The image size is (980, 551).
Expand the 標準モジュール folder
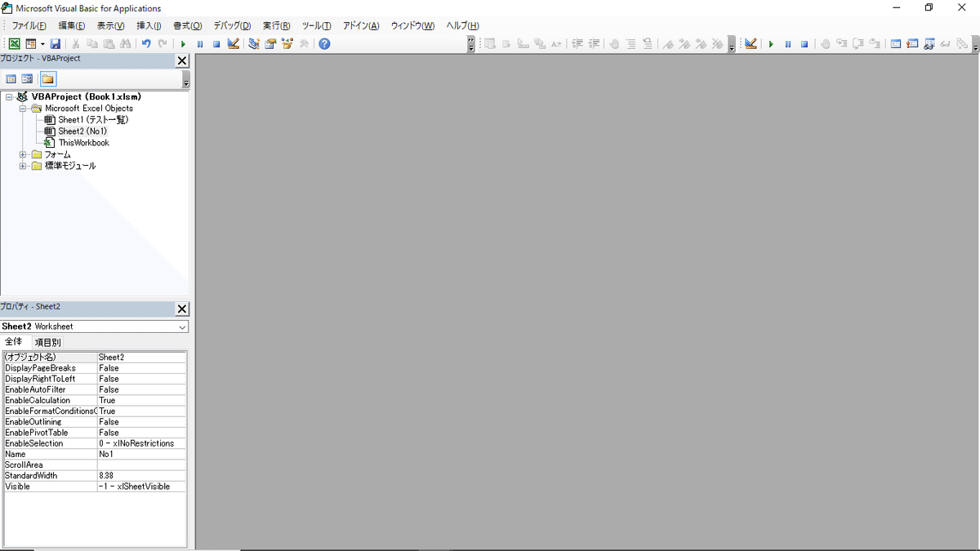pyautogui.click(x=23, y=166)
